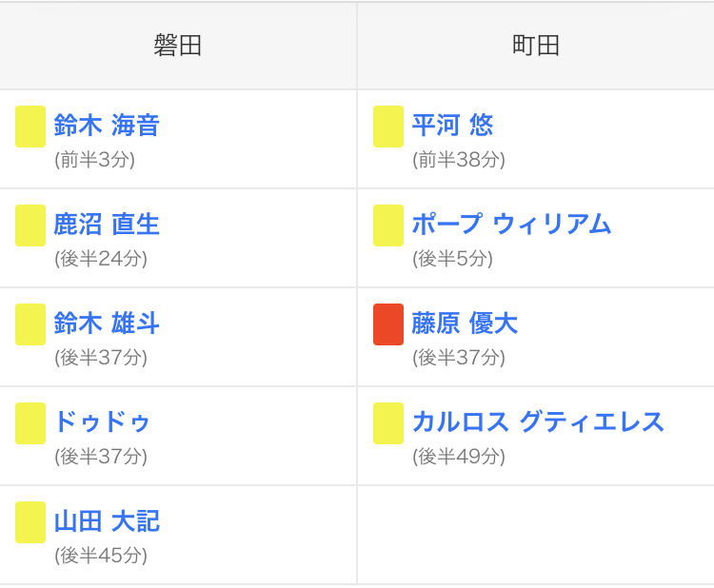Open player link 山田 大記
714x588 pixels.
(107, 521)
